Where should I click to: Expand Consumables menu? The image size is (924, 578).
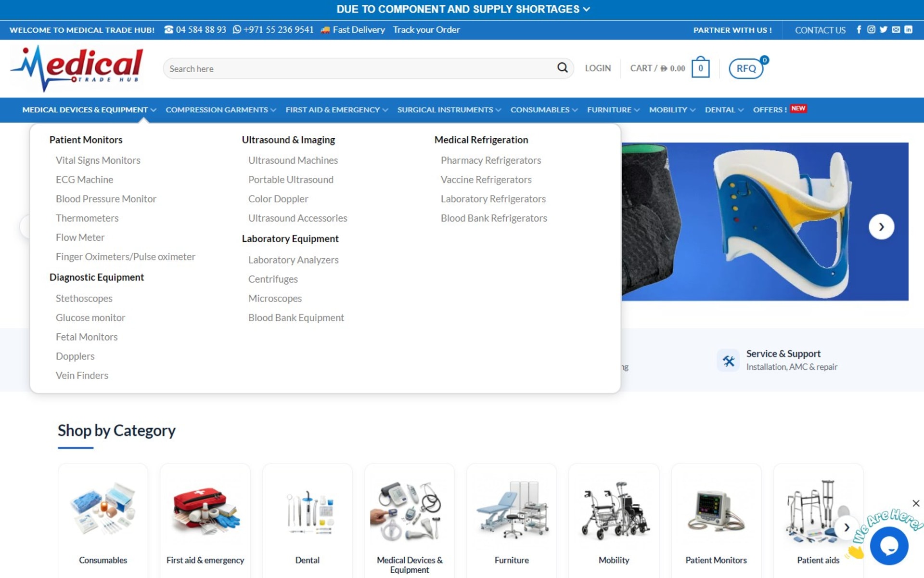point(544,110)
